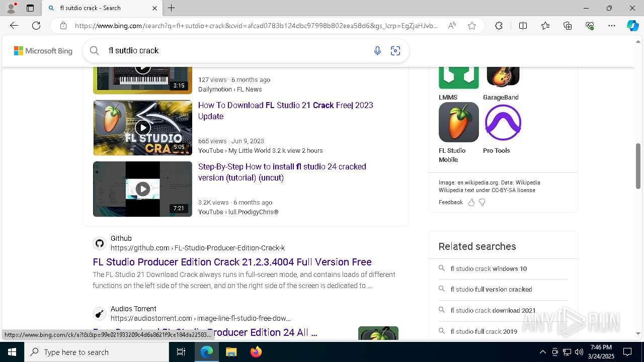
Task: Click the Audios Torrent favicon
Action: (x=100, y=314)
